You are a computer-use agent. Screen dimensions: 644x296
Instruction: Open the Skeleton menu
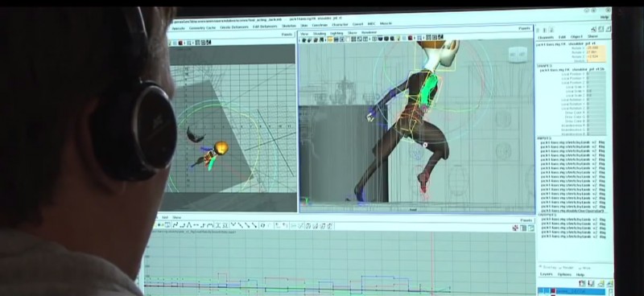pos(289,27)
